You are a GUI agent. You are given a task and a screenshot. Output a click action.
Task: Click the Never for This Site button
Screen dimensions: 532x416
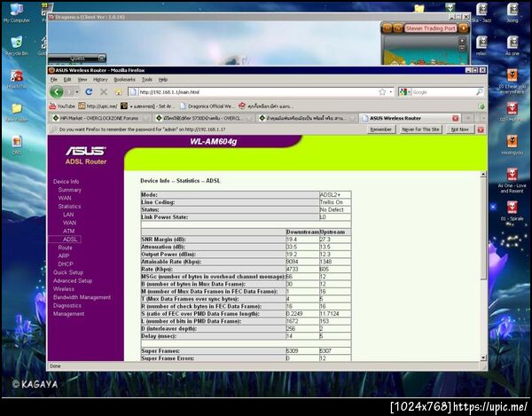tap(420, 130)
